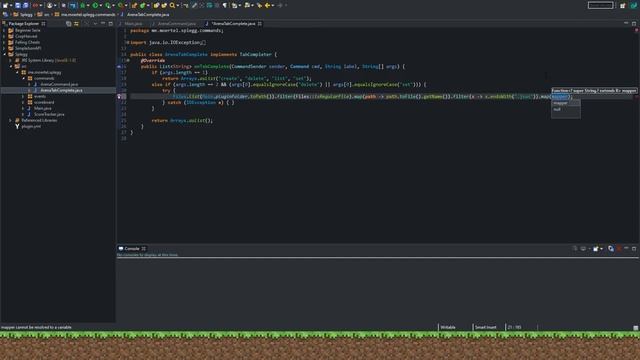640x360 pixels.
Task: Close the ArenaTabComplete.java editor tab
Action: [260, 24]
